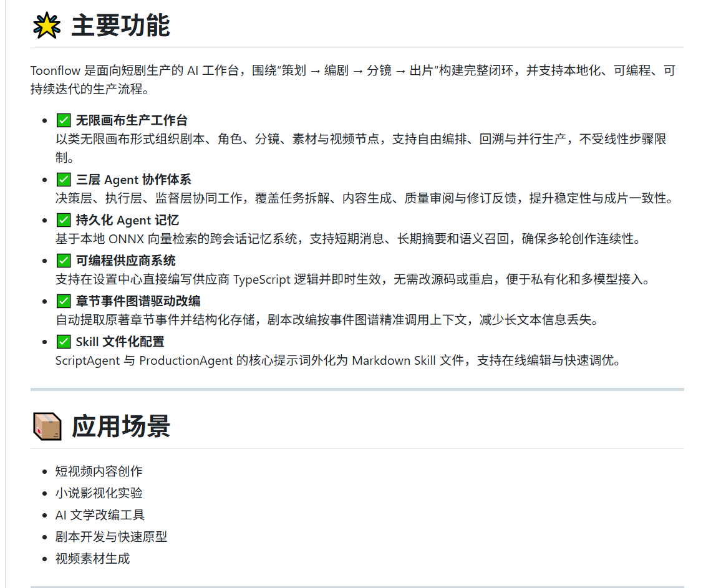Click the green check icon for 无限画布生产工作台

tap(64, 120)
